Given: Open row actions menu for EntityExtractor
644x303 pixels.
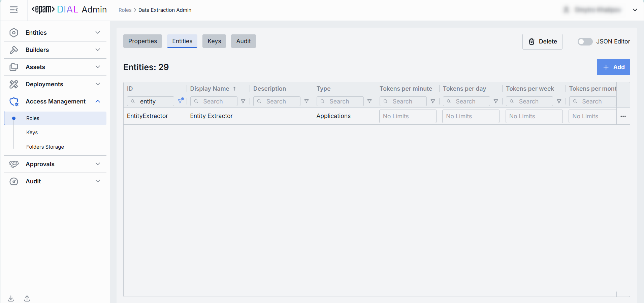Looking at the screenshot, I should 623,116.
